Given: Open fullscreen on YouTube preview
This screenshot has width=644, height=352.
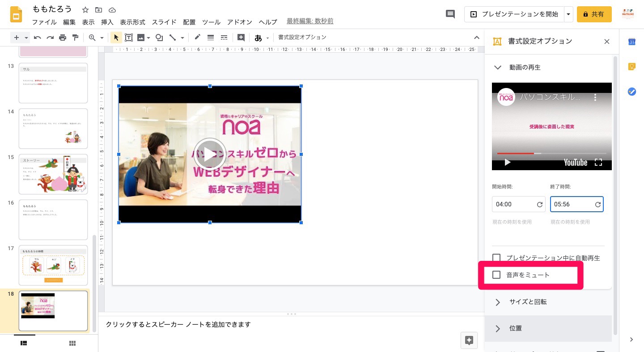Looking at the screenshot, I should (x=598, y=162).
